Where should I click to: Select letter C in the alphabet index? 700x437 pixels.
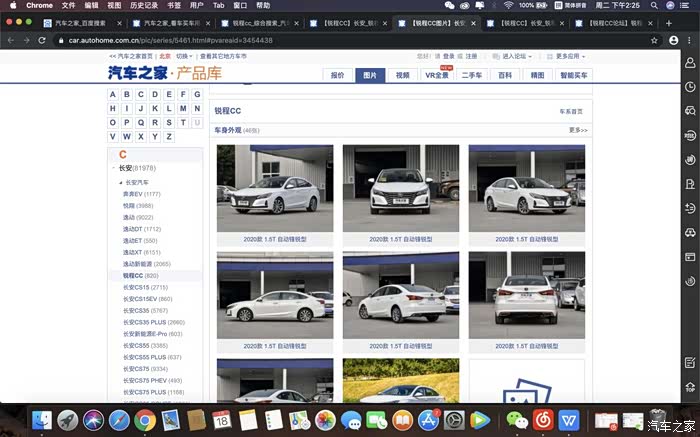[141, 94]
